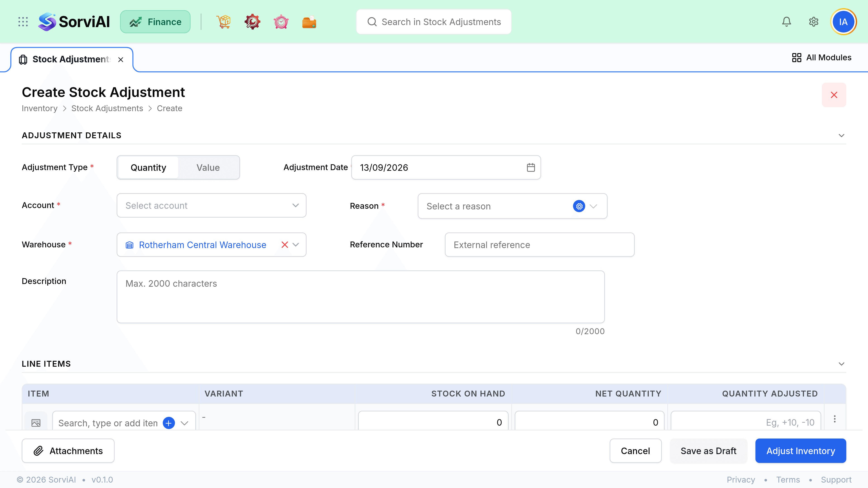Viewport: 868px width, 488px height.
Task: Open settings gear in header
Action: point(814,22)
